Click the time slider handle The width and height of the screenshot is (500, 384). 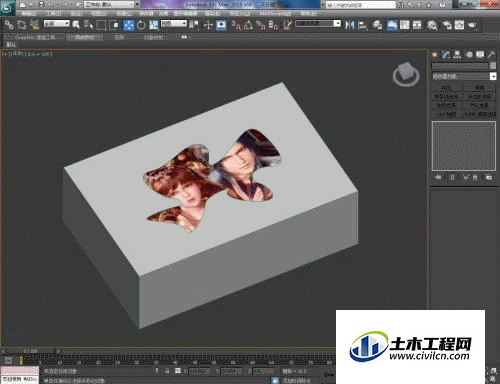pyautogui.click(x=29, y=351)
